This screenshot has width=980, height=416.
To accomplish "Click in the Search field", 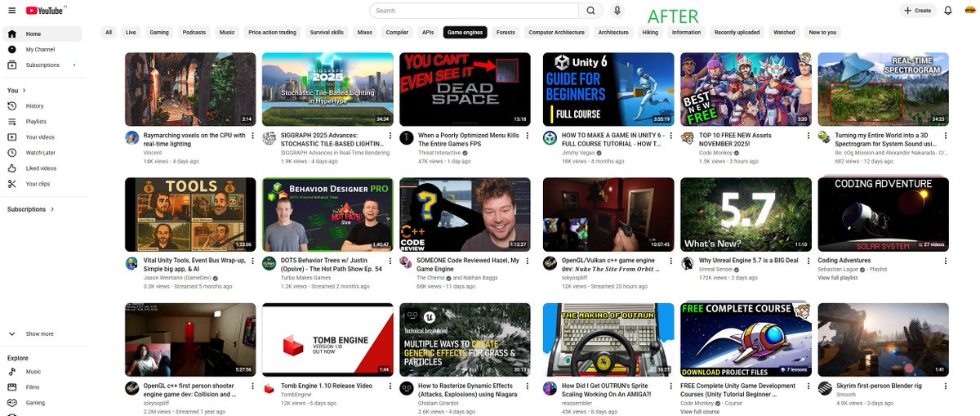I will pos(474,11).
